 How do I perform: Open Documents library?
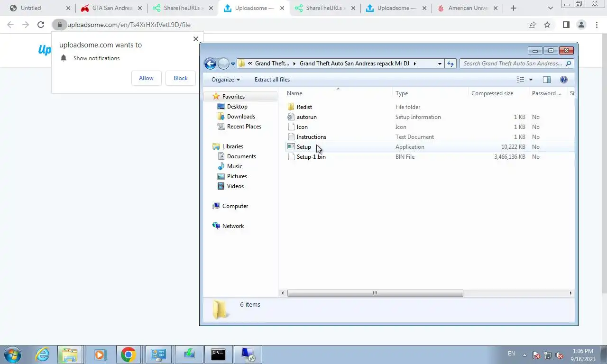pos(241,156)
